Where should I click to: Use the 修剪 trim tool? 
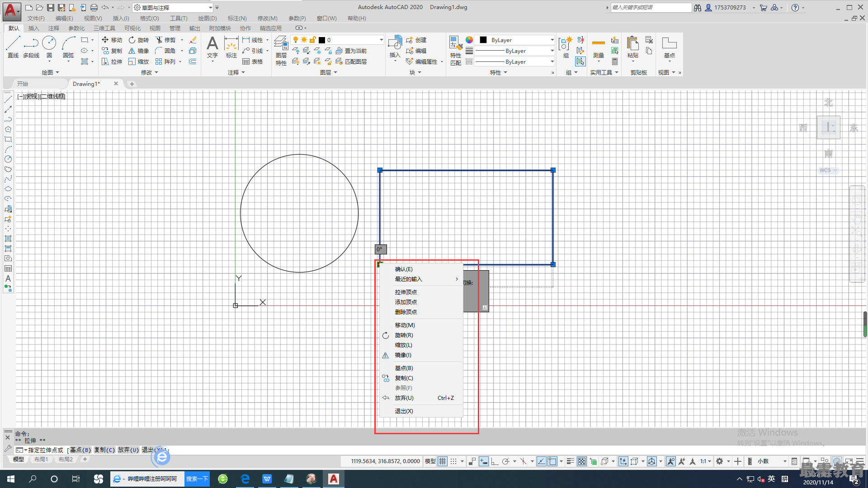click(x=165, y=40)
